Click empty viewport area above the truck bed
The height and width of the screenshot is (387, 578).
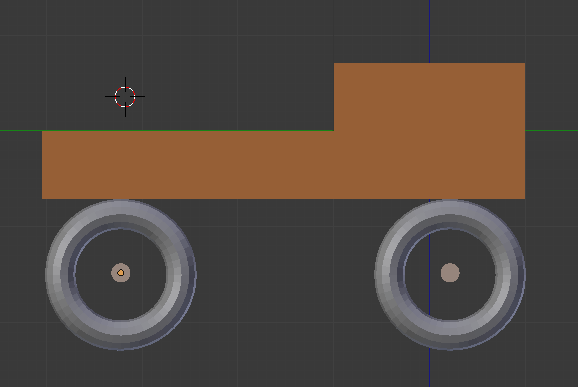click(x=229, y=74)
